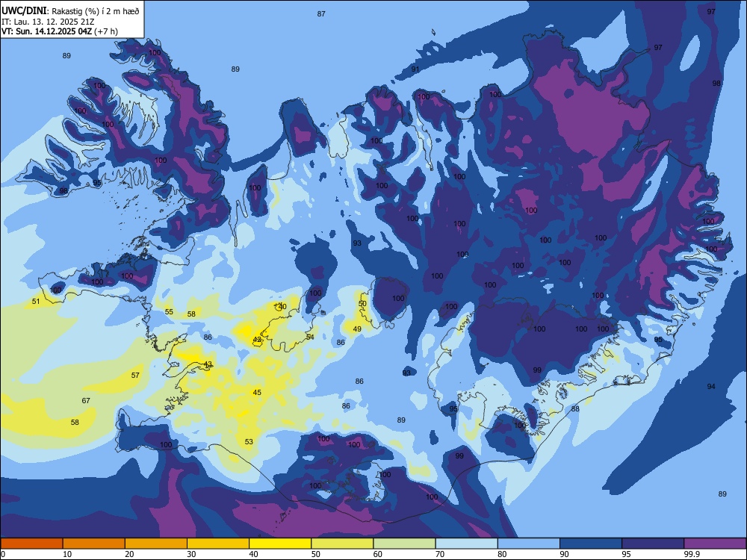
Task: Click the valid time 'VT: Sun. 14.12.2025 04Z'
Action: click(x=46, y=31)
